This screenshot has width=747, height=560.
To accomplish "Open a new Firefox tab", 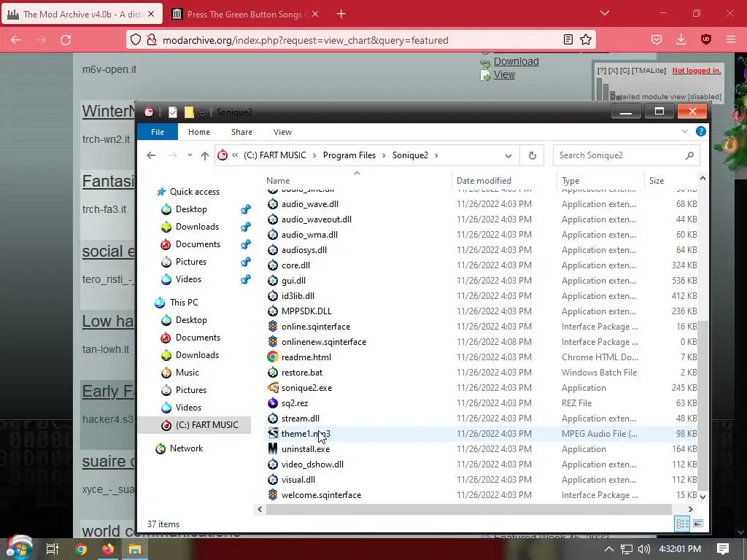I will click(x=341, y=14).
